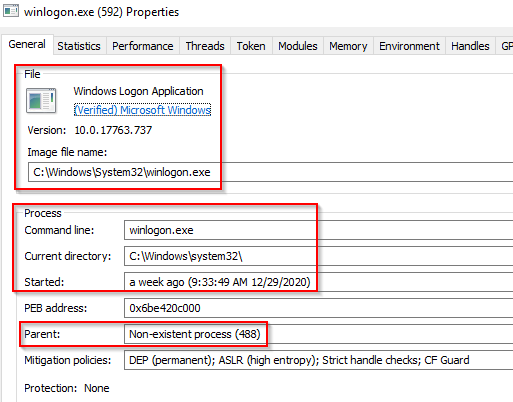Click the Protection: None text
The height and width of the screenshot is (402, 513).
(x=67, y=388)
